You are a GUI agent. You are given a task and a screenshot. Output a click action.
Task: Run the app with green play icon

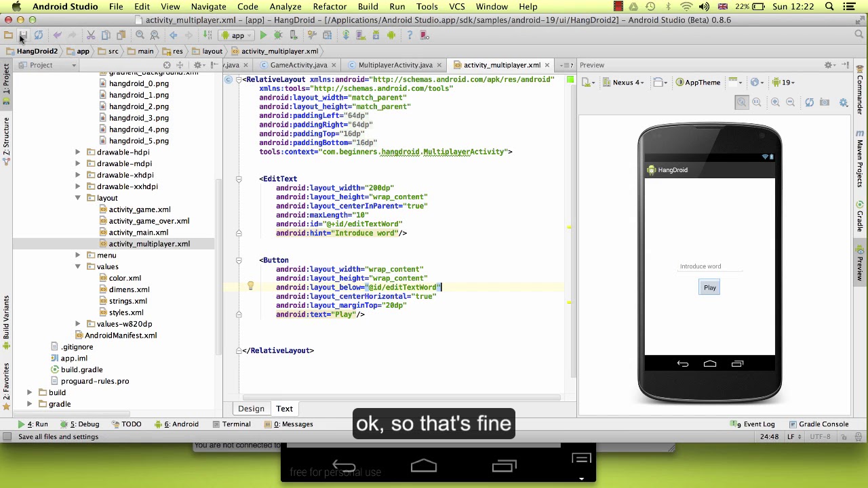[263, 35]
